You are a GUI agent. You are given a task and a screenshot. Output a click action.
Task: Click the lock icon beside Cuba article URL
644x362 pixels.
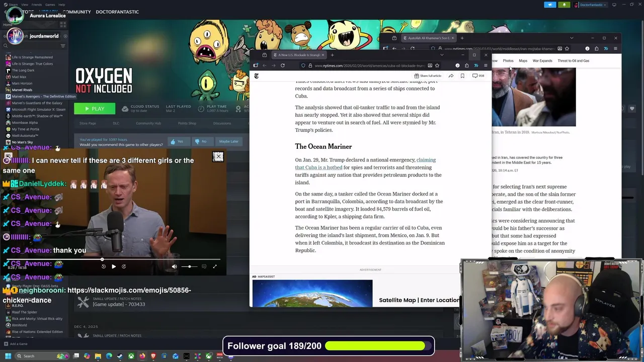tap(310, 65)
